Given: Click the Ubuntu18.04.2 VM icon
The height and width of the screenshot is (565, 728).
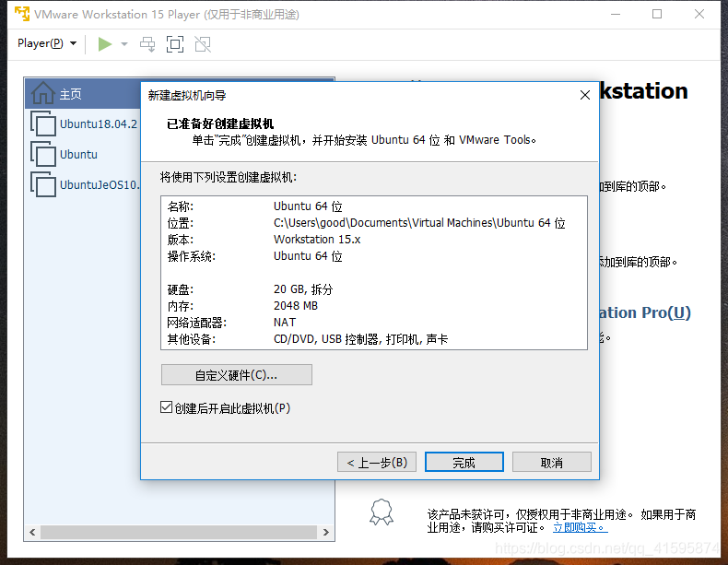Looking at the screenshot, I should click(x=43, y=124).
